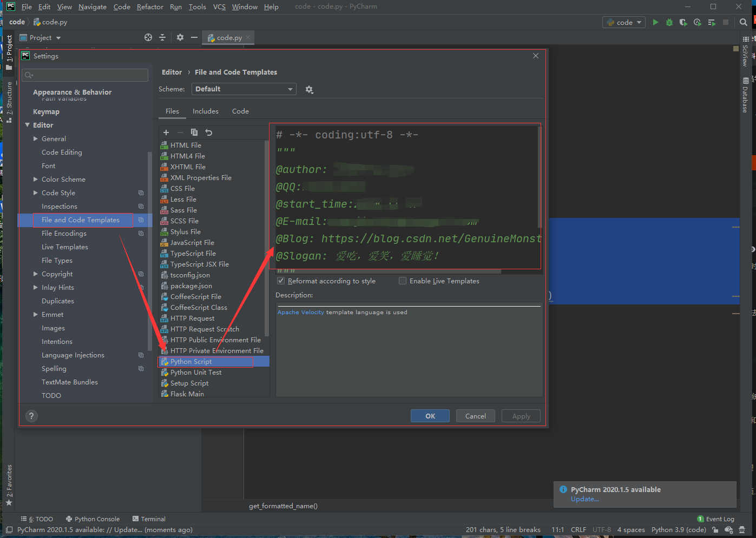Screen dimensions: 756x538
Task: Click the Create Template plus icon
Action: [166, 132]
